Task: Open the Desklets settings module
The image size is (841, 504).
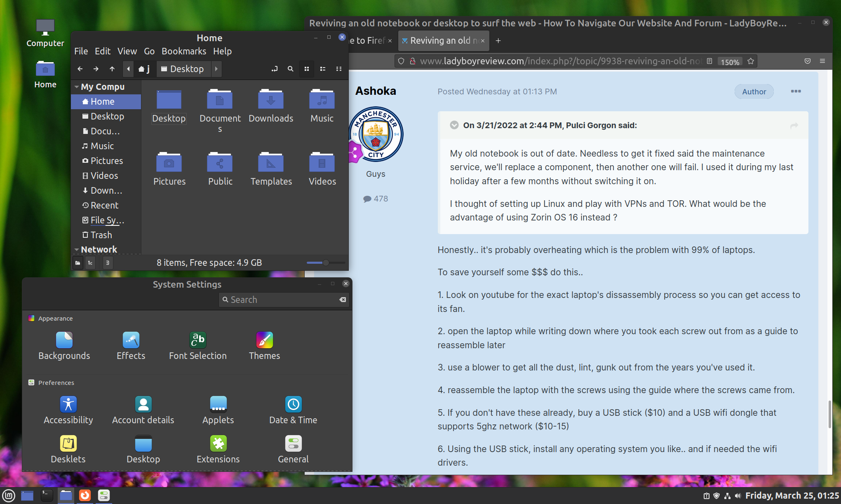Action: (68, 450)
